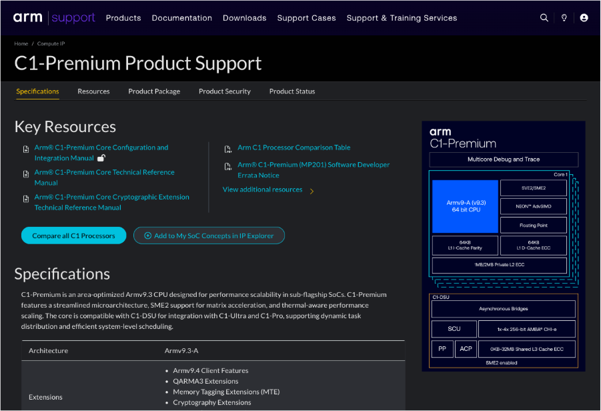Open MP201 Software Developer Errata Notice link
Viewport: 601px width, 411px height.
[313, 170]
